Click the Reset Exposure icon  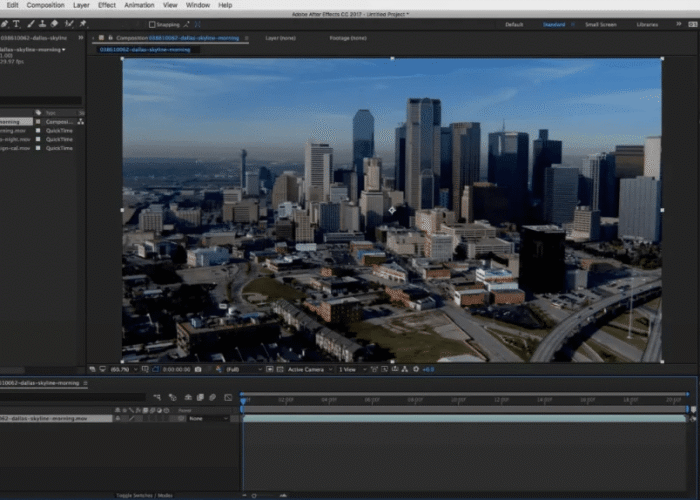pyautogui.click(x=416, y=369)
